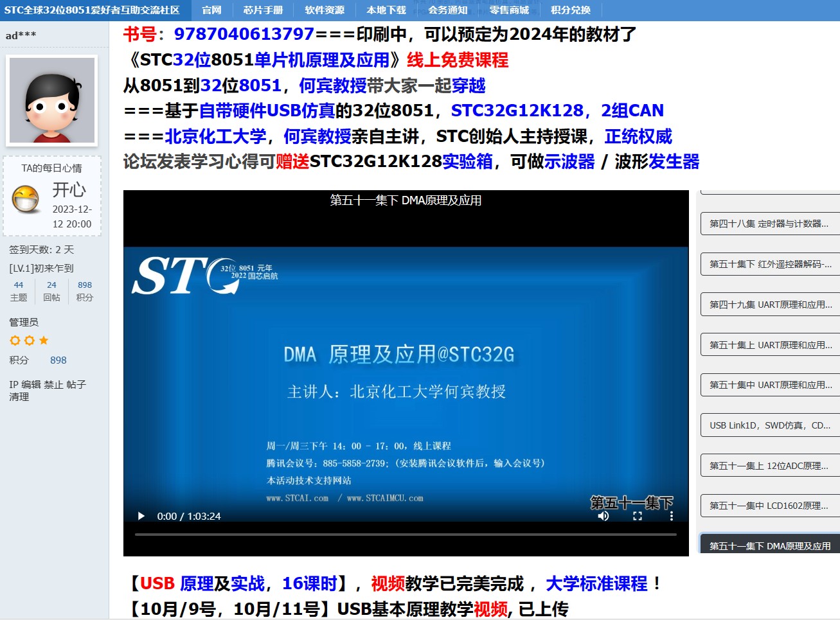The image size is (840, 620).
Task: Click the 开心 mood text
Action: [x=69, y=190]
